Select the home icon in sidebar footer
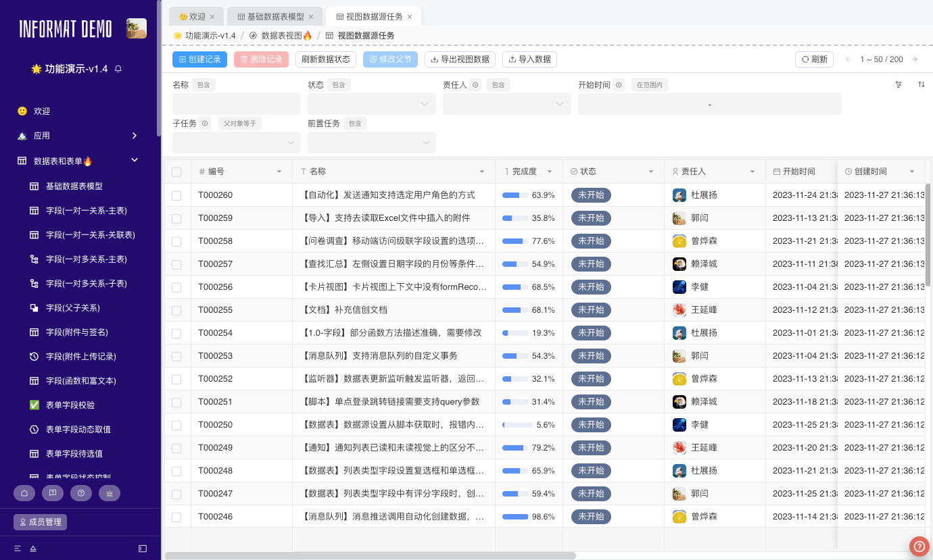This screenshot has width=933, height=560. tap(24, 493)
